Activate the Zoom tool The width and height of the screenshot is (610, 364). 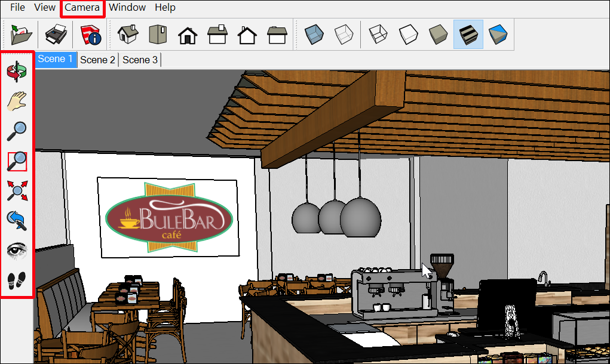coord(17,130)
